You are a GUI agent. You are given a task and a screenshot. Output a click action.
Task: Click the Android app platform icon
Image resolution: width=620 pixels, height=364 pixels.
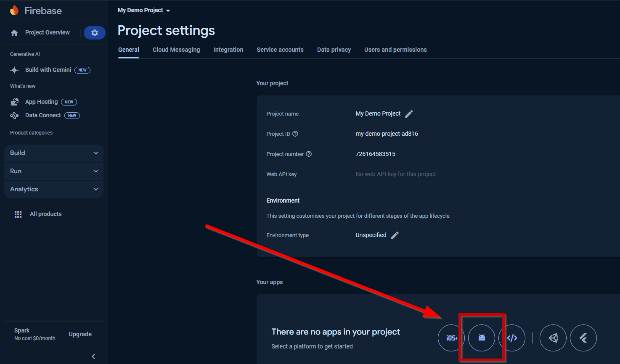point(482,338)
